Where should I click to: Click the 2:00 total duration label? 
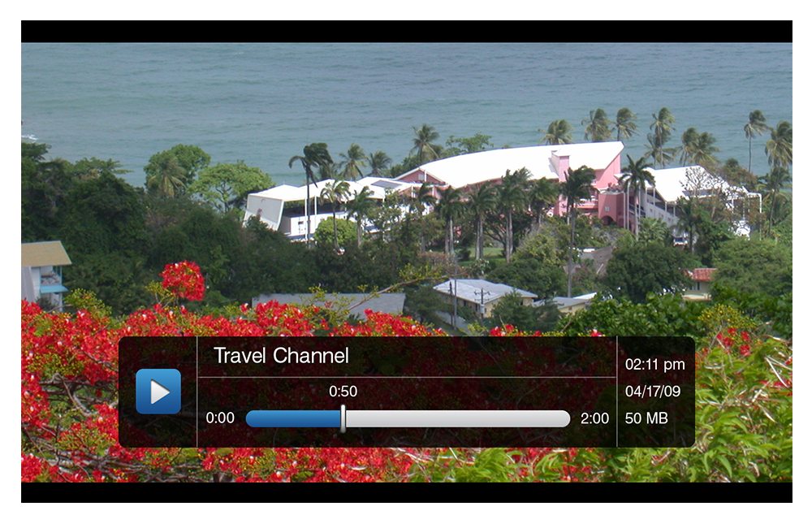tap(594, 418)
